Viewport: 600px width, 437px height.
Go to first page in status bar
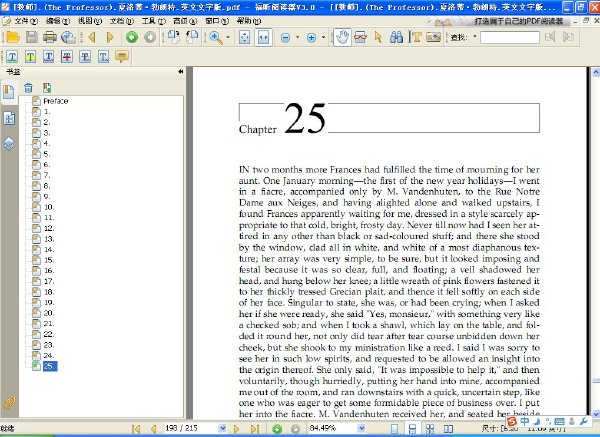pyautogui.click(x=136, y=429)
